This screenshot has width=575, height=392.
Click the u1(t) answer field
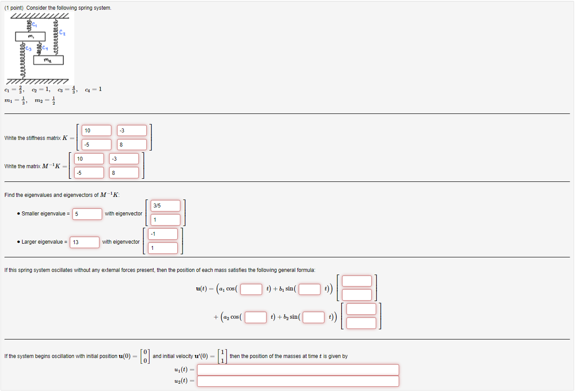click(x=298, y=370)
